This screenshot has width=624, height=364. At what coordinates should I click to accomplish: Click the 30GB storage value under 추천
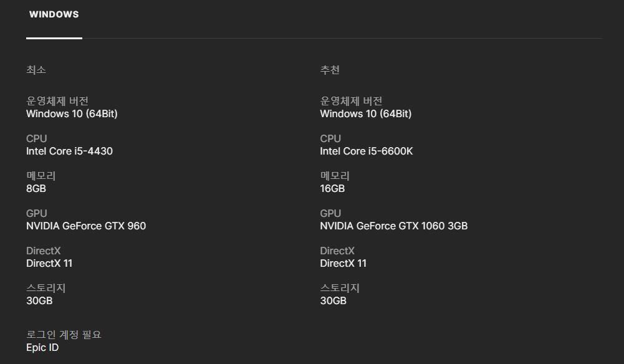point(333,300)
